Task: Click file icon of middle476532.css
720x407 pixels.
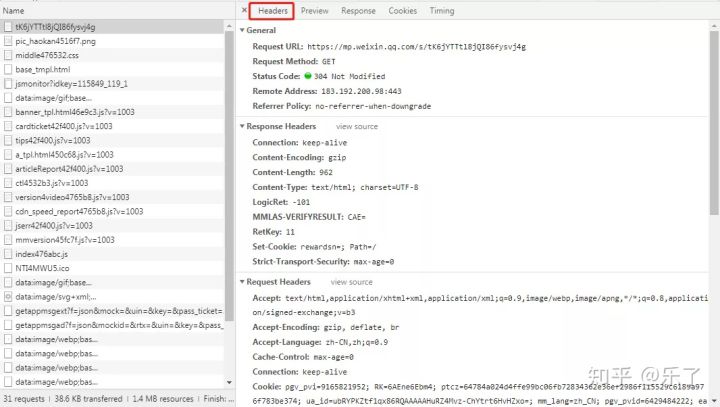Action: point(8,56)
